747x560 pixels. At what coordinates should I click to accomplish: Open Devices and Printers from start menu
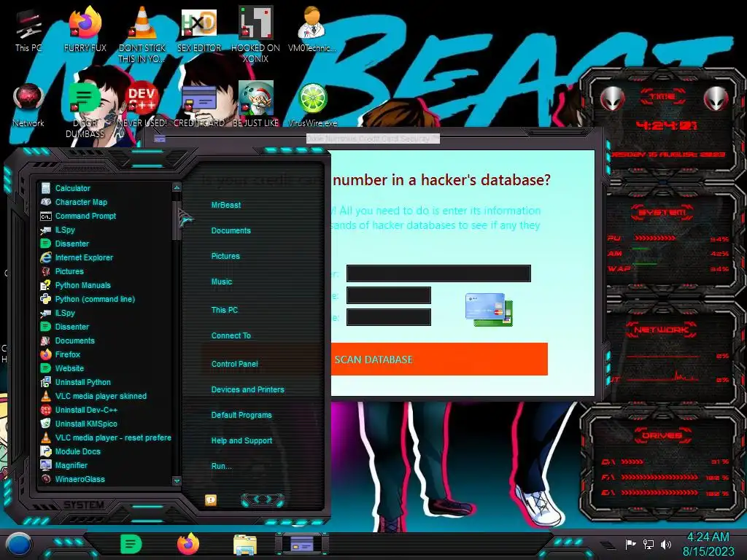click(247, 389)
